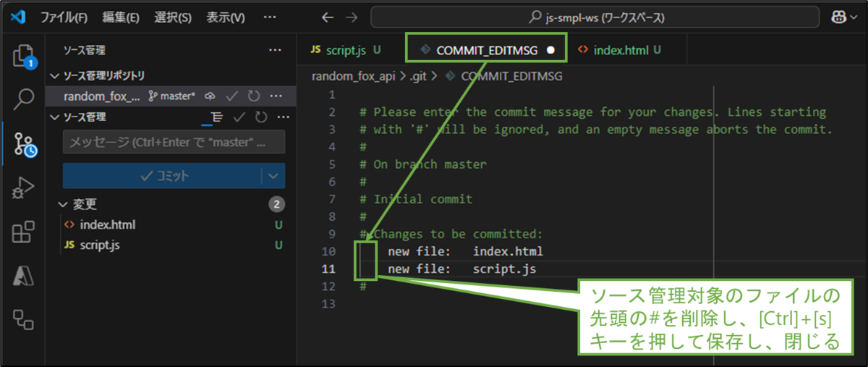Click the VS Code logo icon
This screenshot has width=868, height=367.
17,17
